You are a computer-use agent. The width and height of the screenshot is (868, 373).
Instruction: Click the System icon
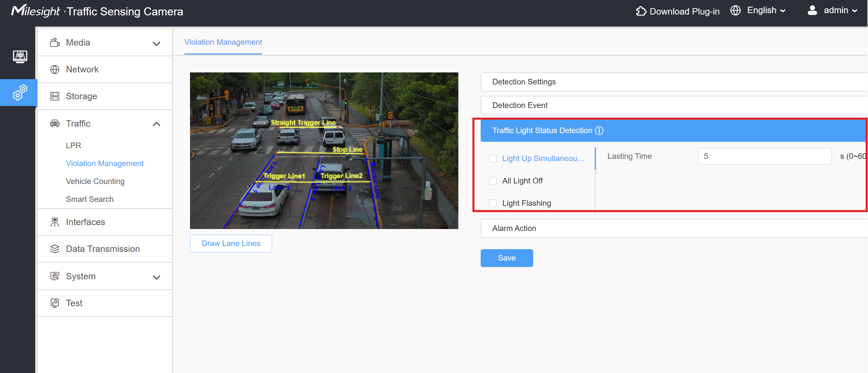pyautogui.click(x=54, y=276)
